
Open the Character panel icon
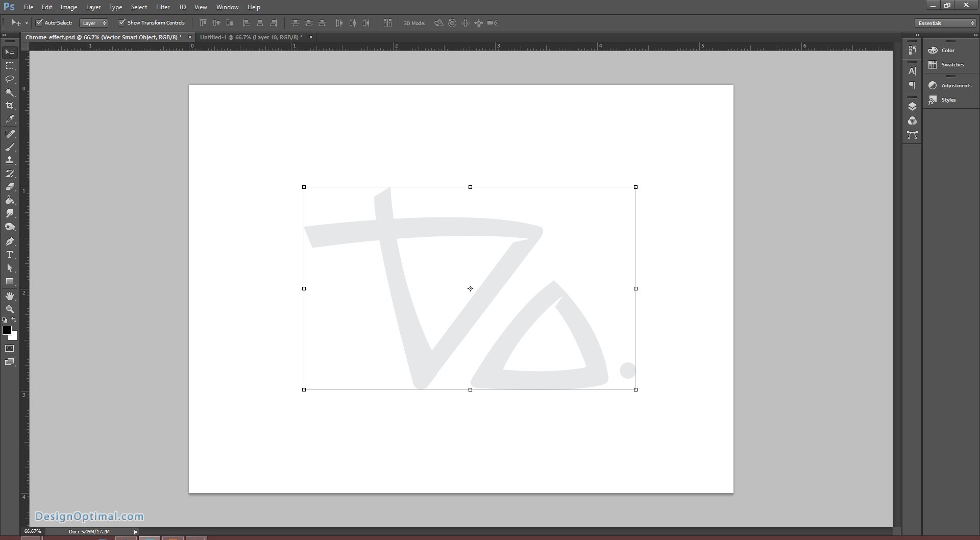(912, 71)
